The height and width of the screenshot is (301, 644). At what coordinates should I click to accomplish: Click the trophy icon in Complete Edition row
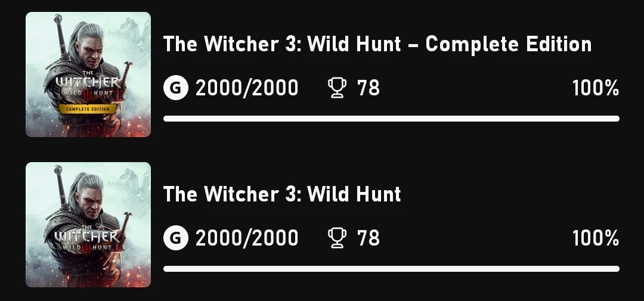(x=337, y=89)
